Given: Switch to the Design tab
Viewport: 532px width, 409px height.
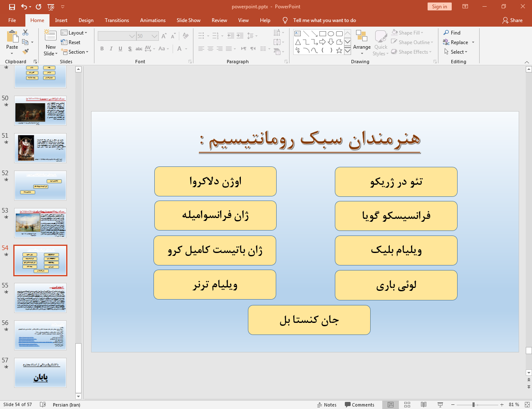Looking at the screenshot, I should pyautogui.click(x=86, y=20).
